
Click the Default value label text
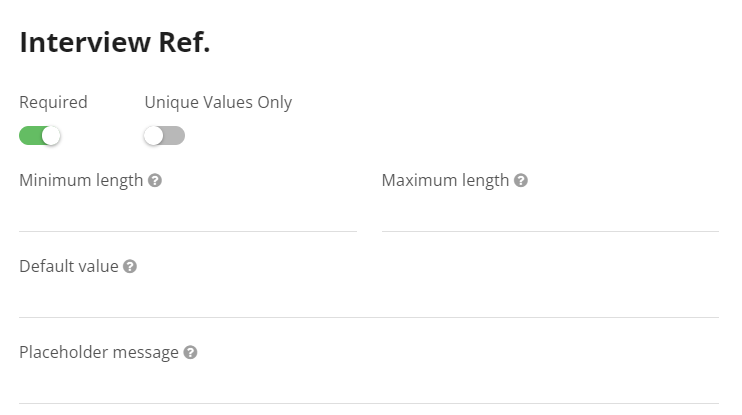coord(68,267)
